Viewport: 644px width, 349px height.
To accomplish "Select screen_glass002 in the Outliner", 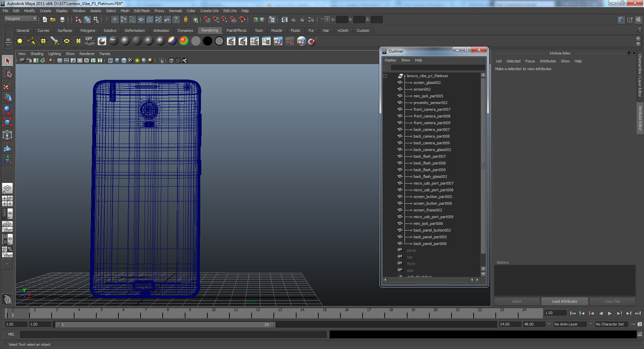I will (x=427, y=83).
